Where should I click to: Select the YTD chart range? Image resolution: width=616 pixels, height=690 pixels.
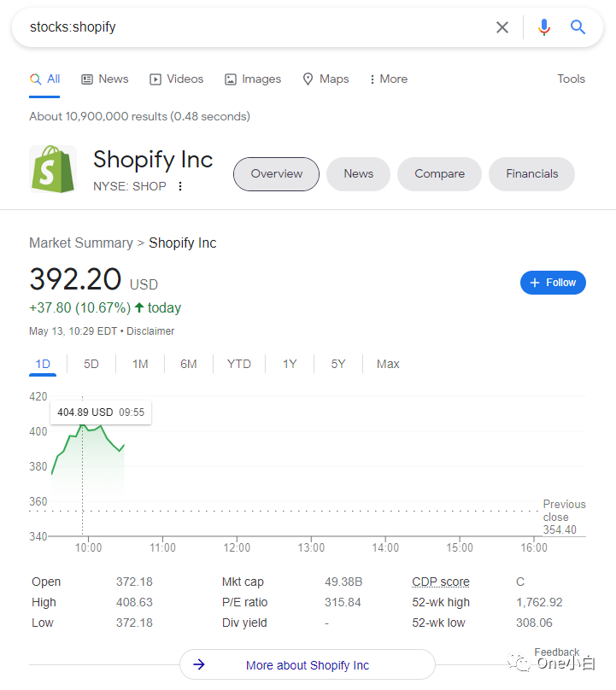(x=238, y=364)
